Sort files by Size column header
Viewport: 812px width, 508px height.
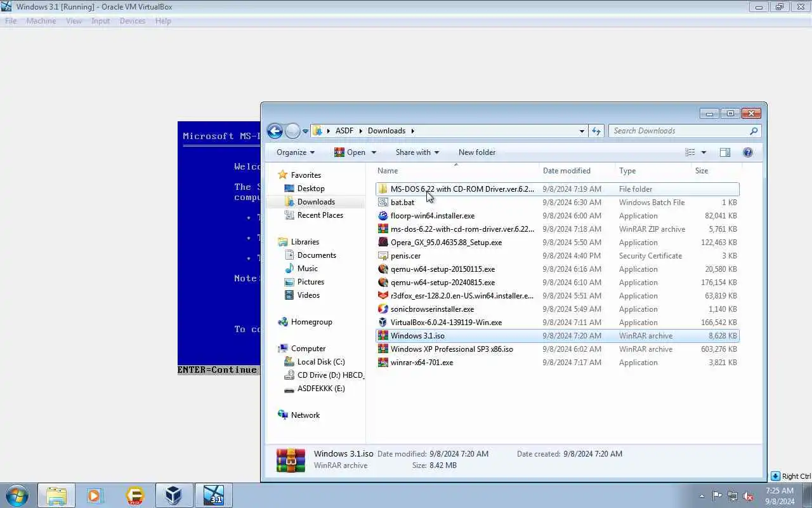click(702, 171)
